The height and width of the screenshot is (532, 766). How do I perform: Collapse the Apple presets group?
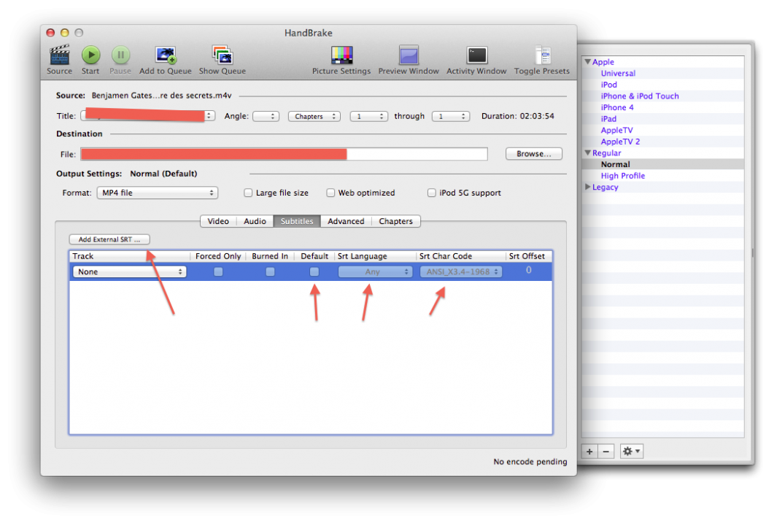coord(588,62)
